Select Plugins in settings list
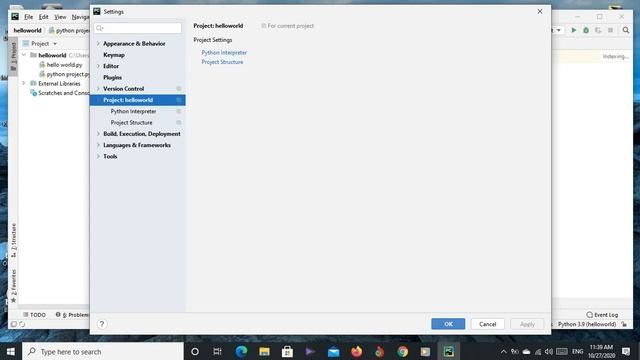 pyautogui.click(x=112, y=77)
